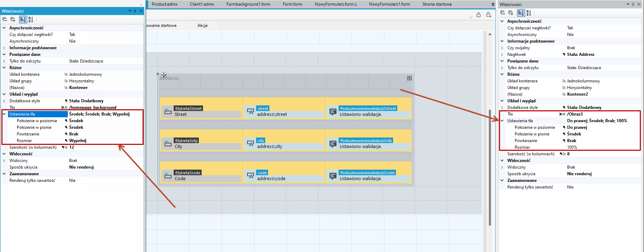This screenshot has width=644, height=252.
Task: Select categorized view in left Właściwości panel
Action: (x=22, y=20)
